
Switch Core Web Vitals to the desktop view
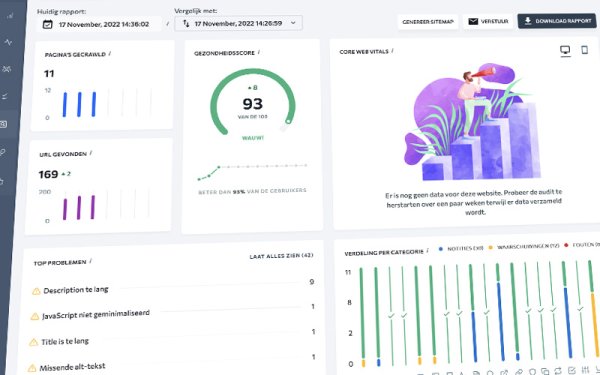click(x=565, y=50)
